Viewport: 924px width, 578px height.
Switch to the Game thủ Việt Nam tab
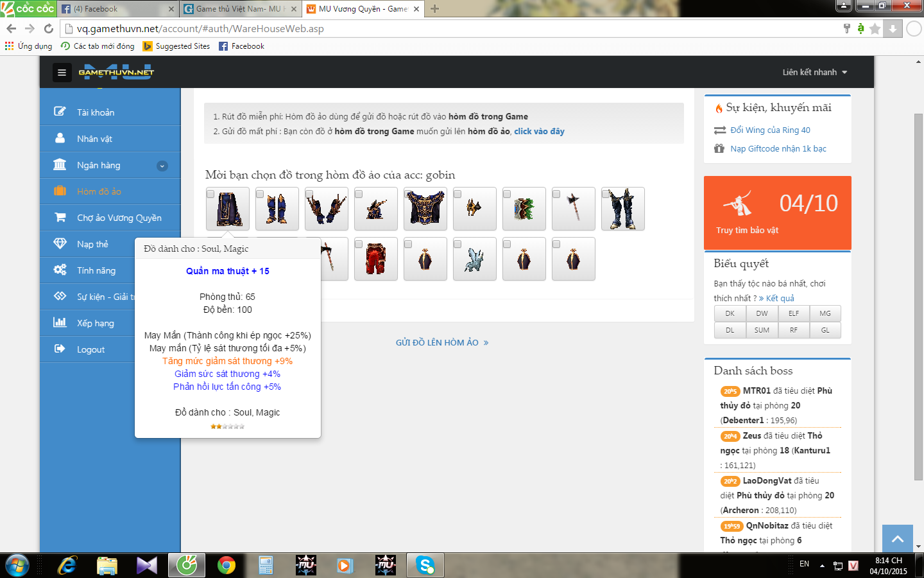click(240, 9)
